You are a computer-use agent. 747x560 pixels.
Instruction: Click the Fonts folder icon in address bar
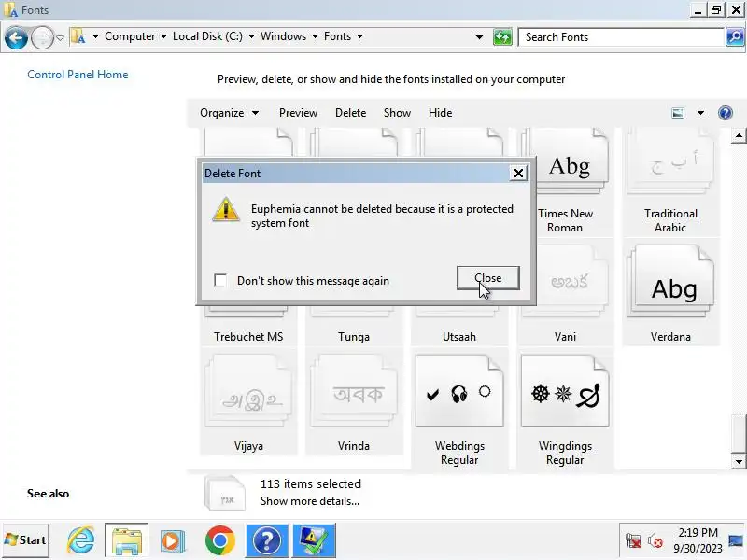[x=78, y=36]
